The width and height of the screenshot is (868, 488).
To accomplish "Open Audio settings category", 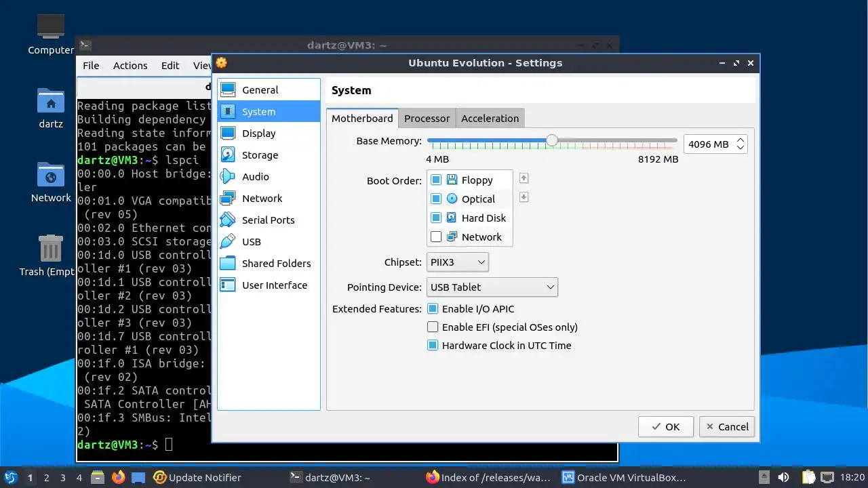I will tap(269, 177).
